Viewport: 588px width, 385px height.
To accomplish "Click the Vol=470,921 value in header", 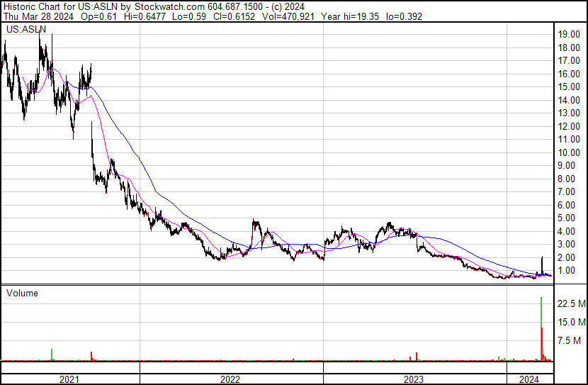I will click(288, 16).
